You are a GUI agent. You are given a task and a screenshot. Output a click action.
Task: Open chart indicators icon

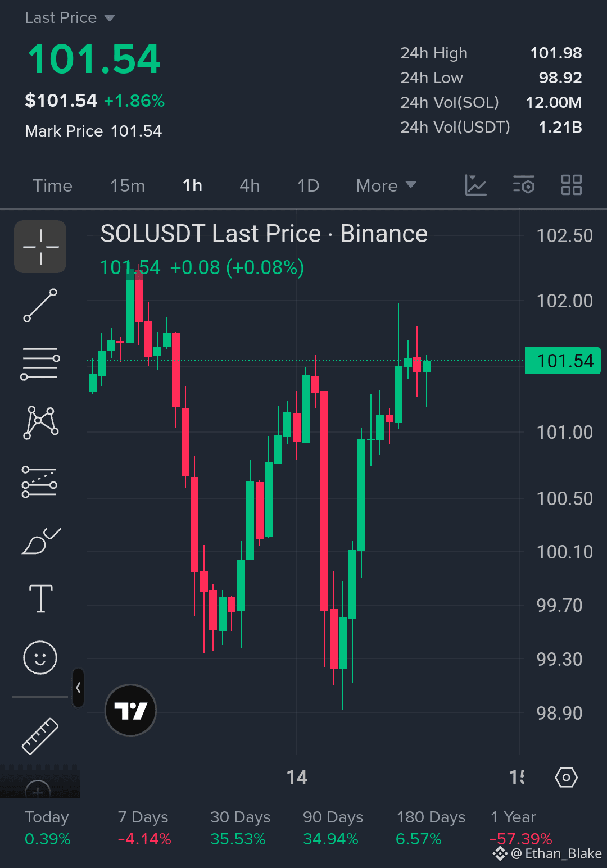point(475,185)
